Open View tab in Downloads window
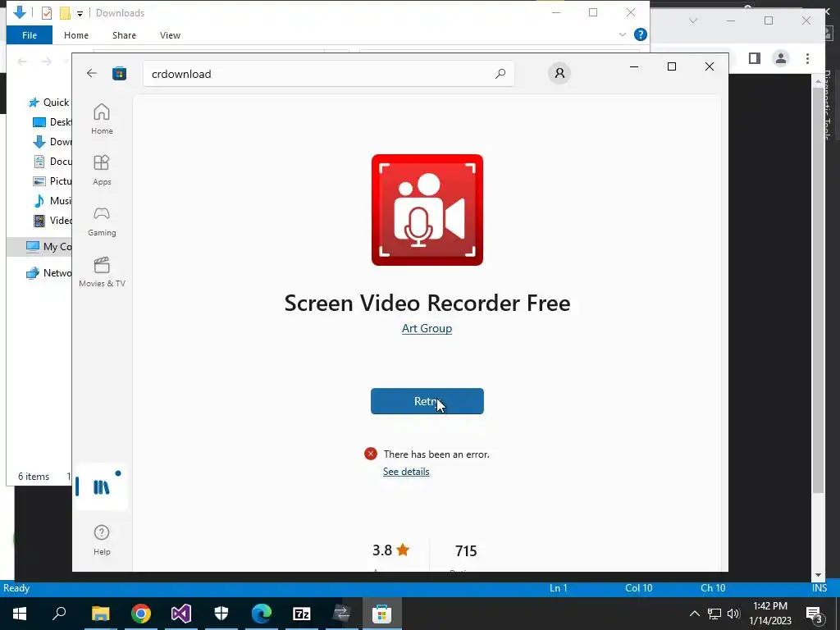The width and height of the screenshot is (840, 630). 170,35
